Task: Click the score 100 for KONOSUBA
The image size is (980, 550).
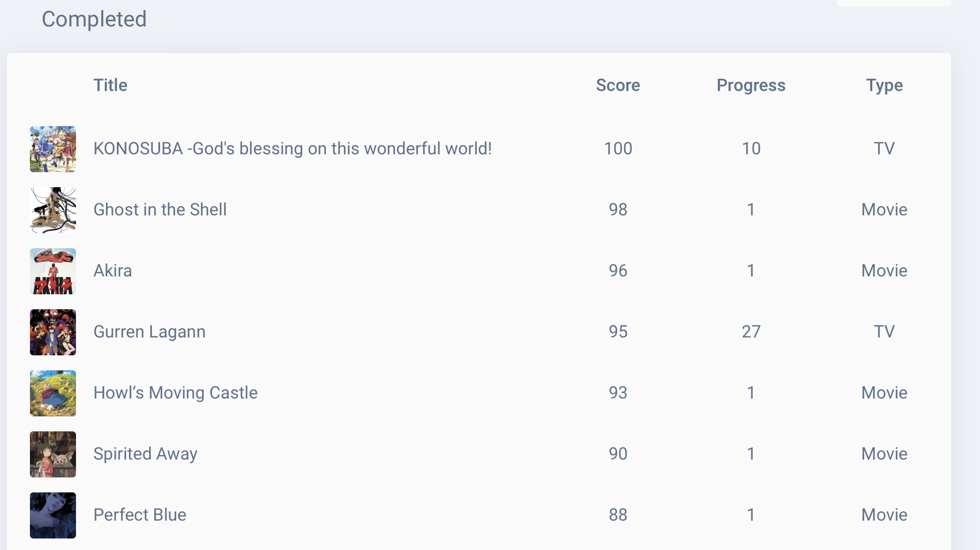Action: pos(618,149)
